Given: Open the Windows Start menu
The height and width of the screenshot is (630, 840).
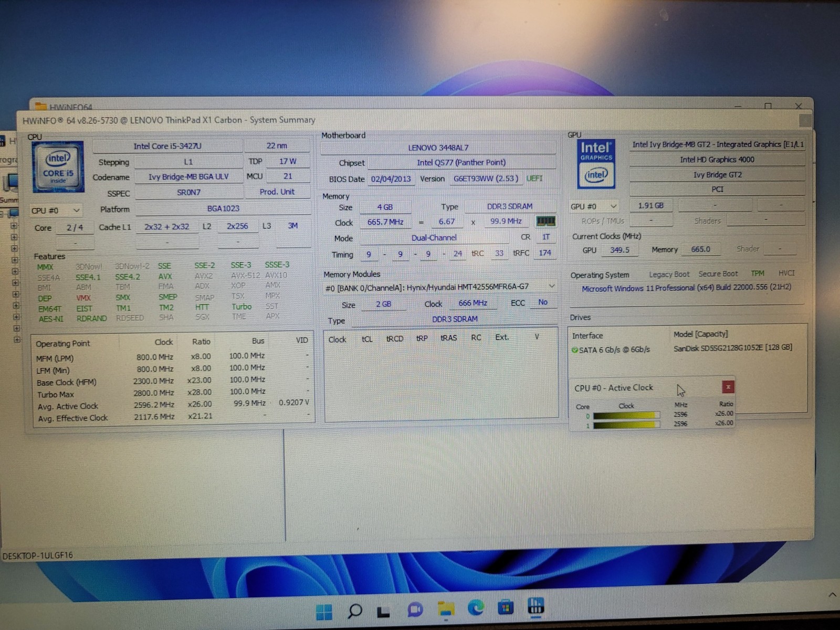Looking at the screenshot, I should [x=324, y=611].
